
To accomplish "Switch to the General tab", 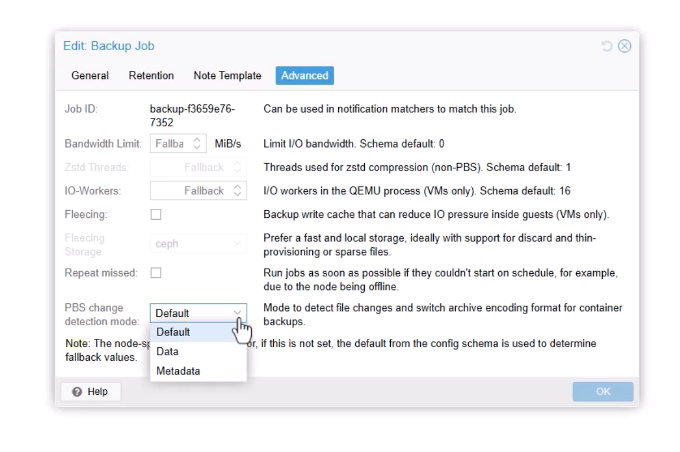I will click(90, 76).
